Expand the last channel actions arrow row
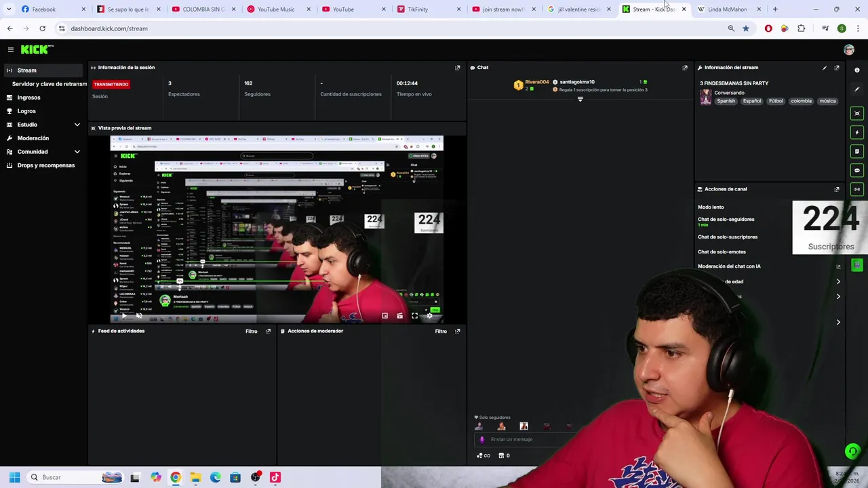 838,322
